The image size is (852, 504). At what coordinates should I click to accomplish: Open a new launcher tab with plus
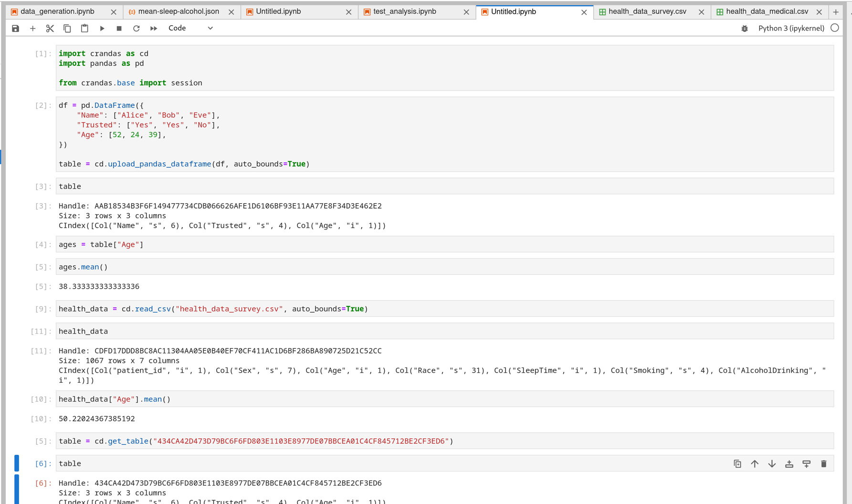(x=836, y=12)
